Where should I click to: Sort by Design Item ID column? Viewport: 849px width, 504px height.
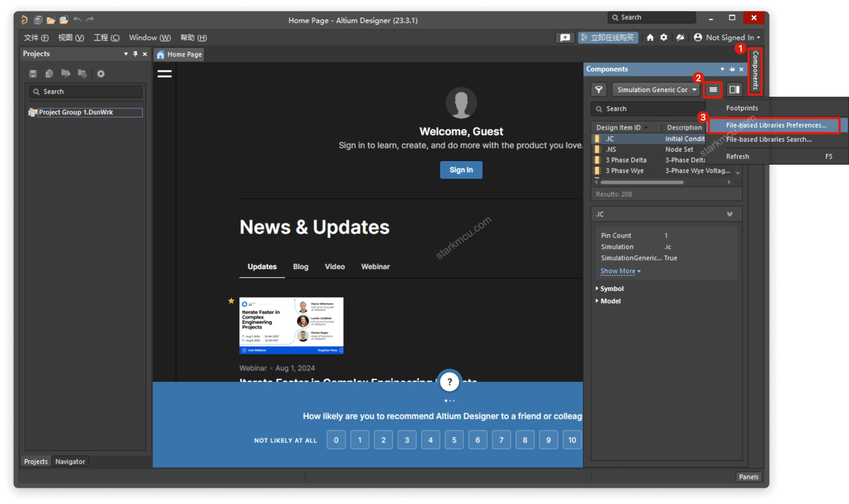619,128
